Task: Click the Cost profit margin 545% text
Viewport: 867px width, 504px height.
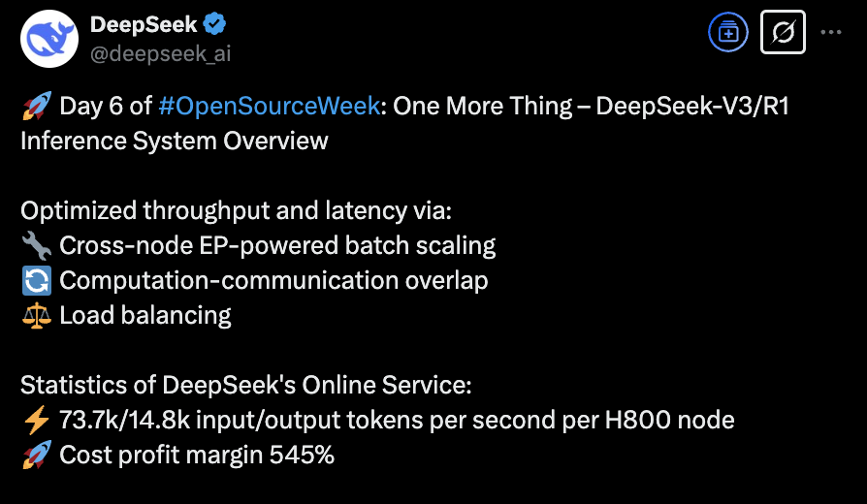Action: [x=197, y=455]
